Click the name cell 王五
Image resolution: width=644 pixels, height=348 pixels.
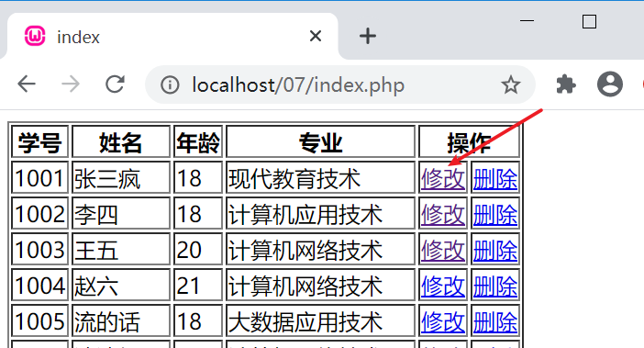coord(121,250)
